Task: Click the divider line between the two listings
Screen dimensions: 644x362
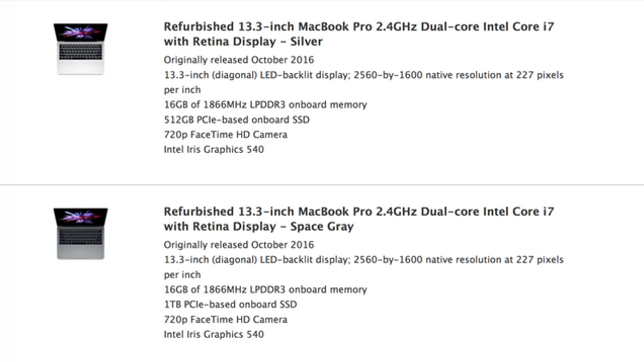Action: pyautogui.click(x=322, y=185)
